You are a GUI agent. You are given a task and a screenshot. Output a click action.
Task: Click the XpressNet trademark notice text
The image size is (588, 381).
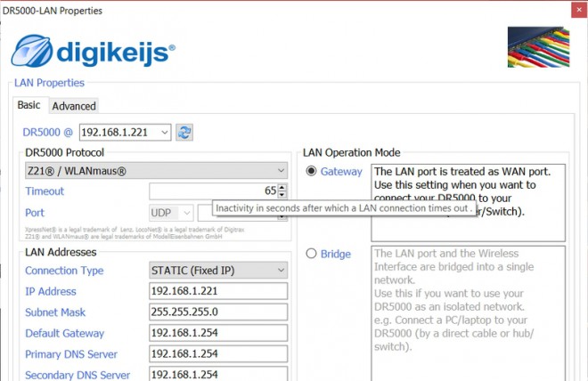point(135,232)
